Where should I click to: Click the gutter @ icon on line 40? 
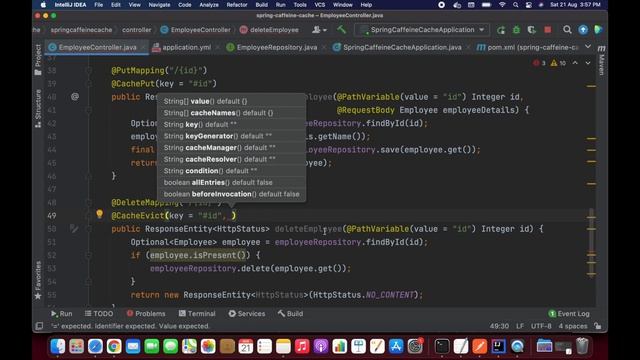[75, 97]
